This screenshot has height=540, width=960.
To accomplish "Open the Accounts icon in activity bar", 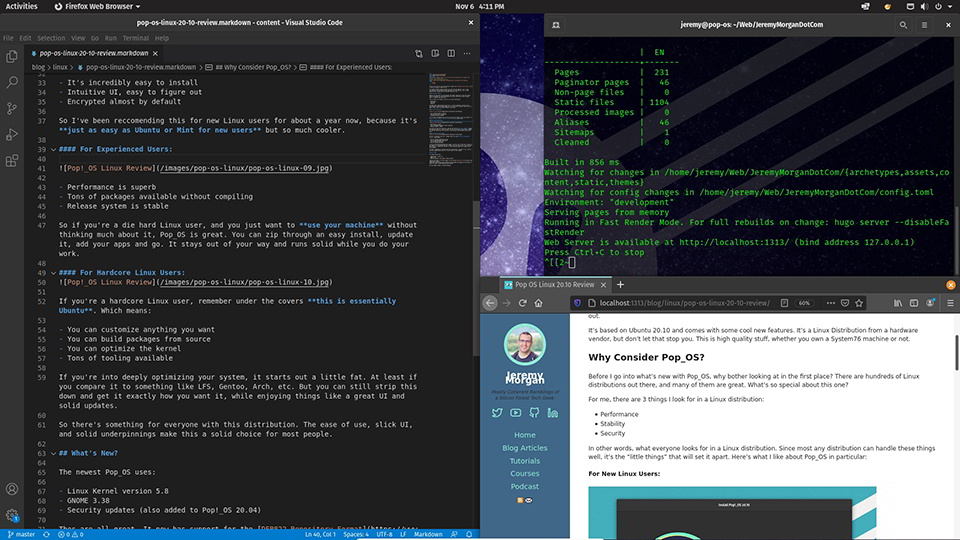I will [x=12, y=489].
